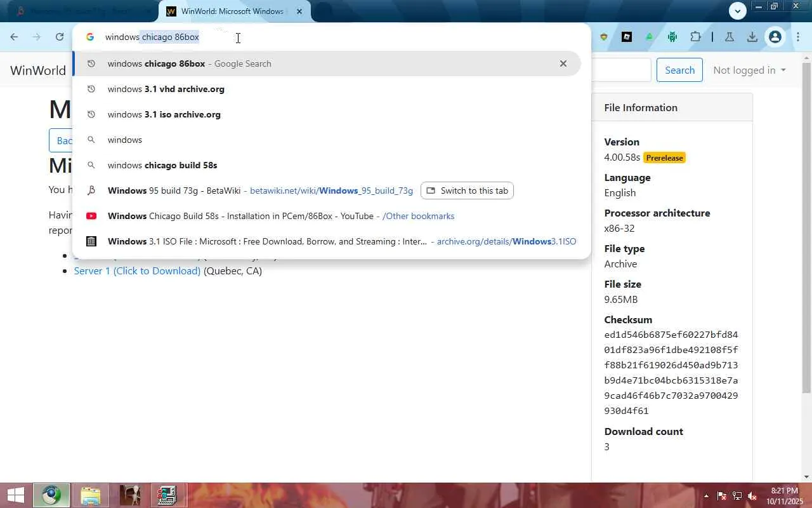The width and height of the screenshot is (812, 508).
Task: Open the Windows Start button
Action: (15, 495)
